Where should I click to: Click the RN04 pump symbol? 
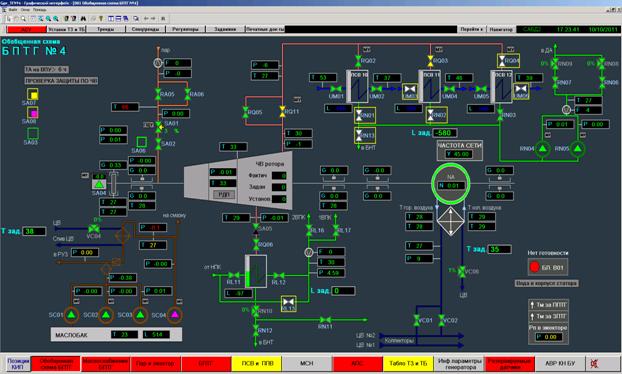pos(542,149)
